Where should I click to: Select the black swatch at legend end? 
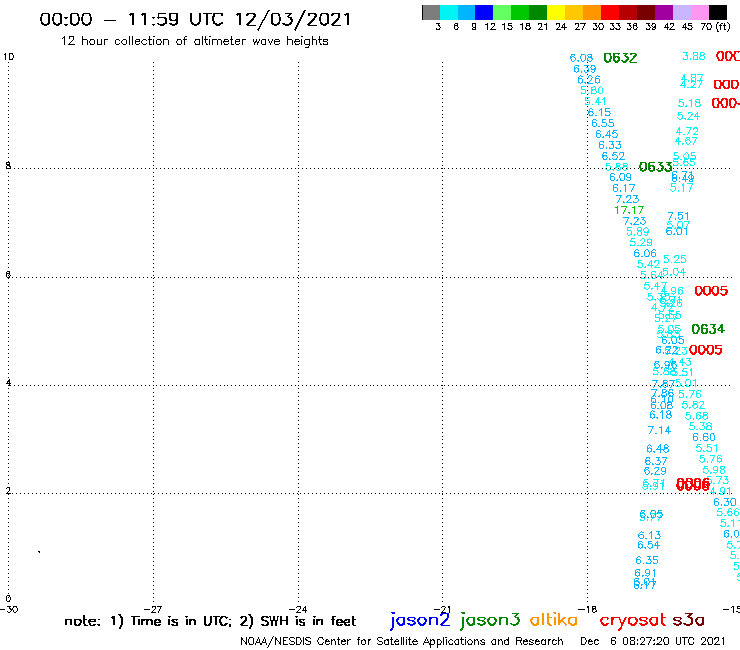tap(717, 12)
